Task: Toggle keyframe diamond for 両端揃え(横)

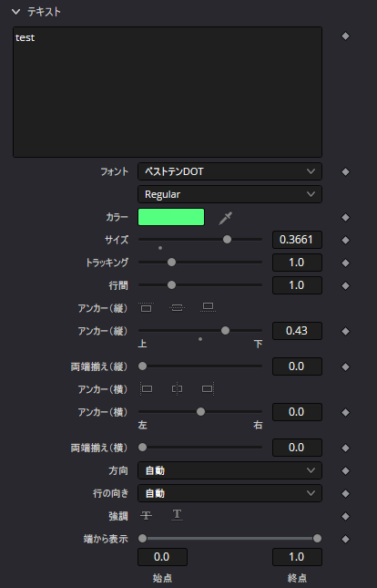Action: pyautogui.click(x=345, y=449)
